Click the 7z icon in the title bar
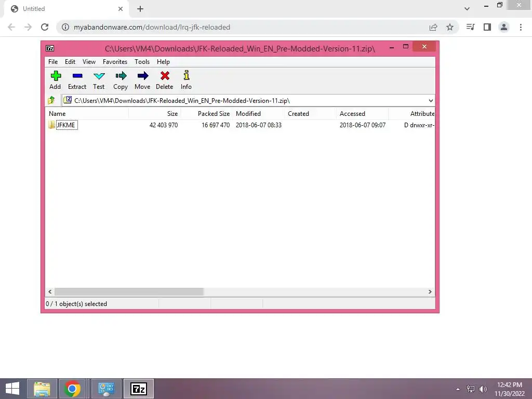Image resolution: width=532 pixels, height=399 pixels. tap(50, 48)
